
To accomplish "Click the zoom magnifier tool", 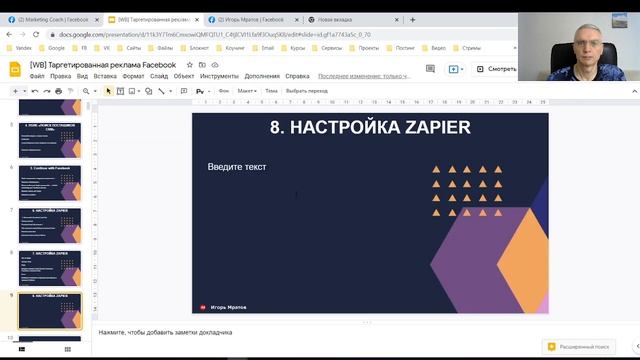I will pos(86,91).
